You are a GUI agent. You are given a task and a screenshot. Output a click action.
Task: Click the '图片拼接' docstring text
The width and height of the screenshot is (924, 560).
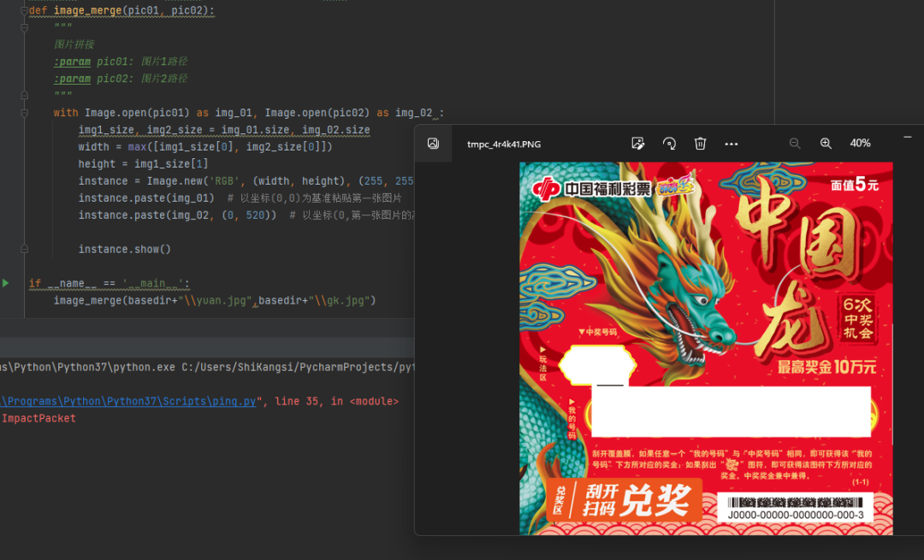pos(74,44)
